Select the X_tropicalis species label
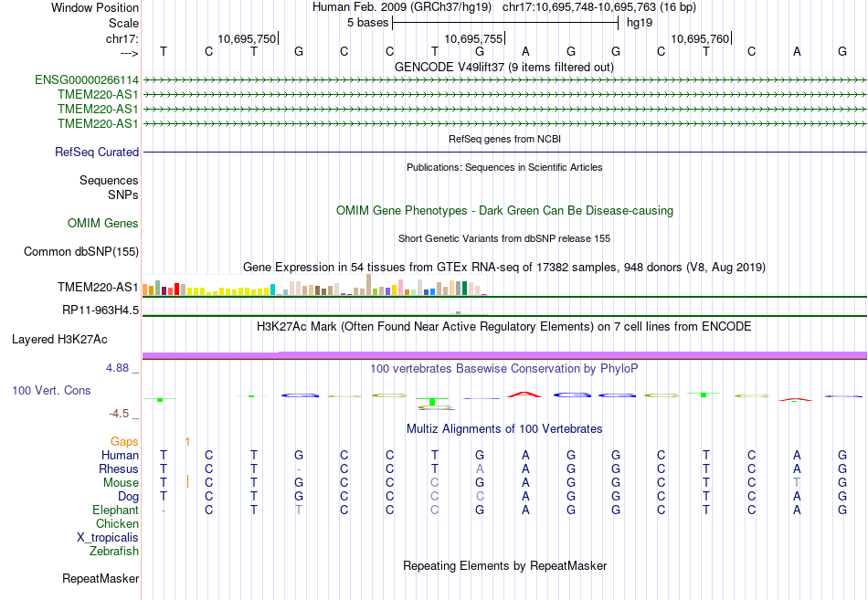The width and height of the screenshot is (868, 600). (108, 538)
